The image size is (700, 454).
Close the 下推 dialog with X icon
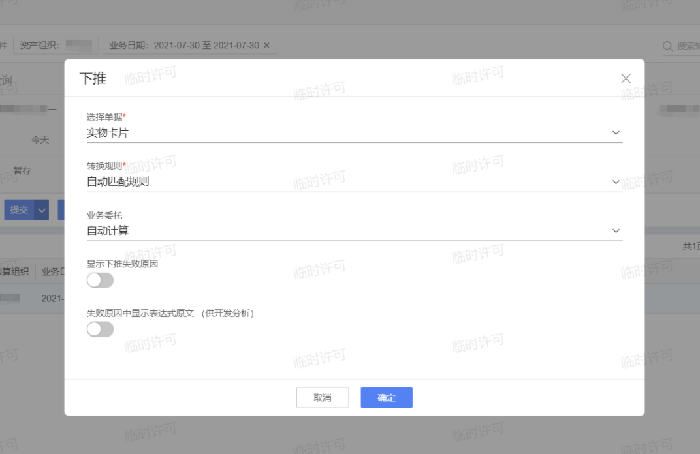(625, 79)
